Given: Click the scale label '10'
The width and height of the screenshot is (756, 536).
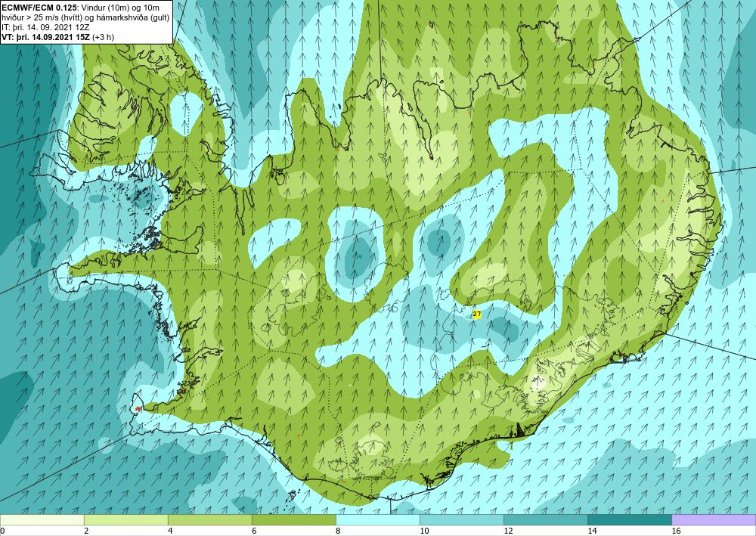Looking at the screenshot, I should pyautogui.click(x=424, y=531).
